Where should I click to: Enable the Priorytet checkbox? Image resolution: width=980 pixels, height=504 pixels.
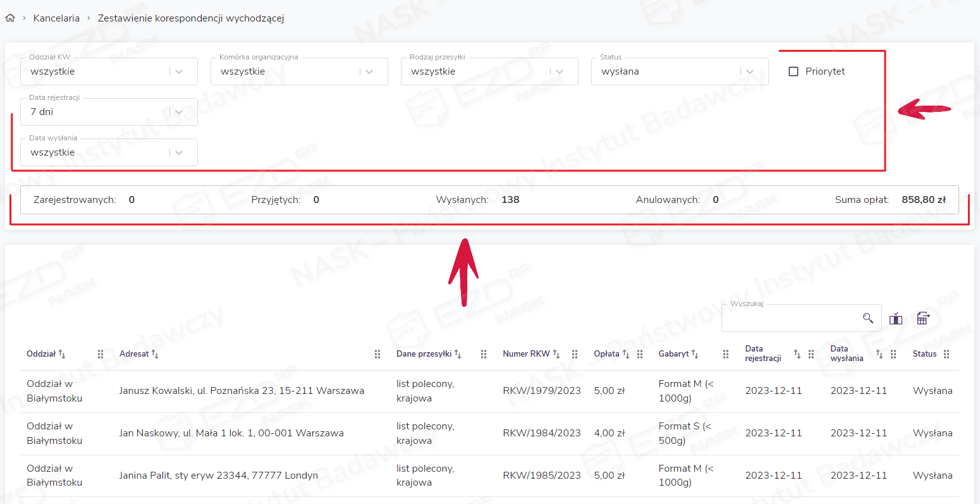(x=793, y=71)
